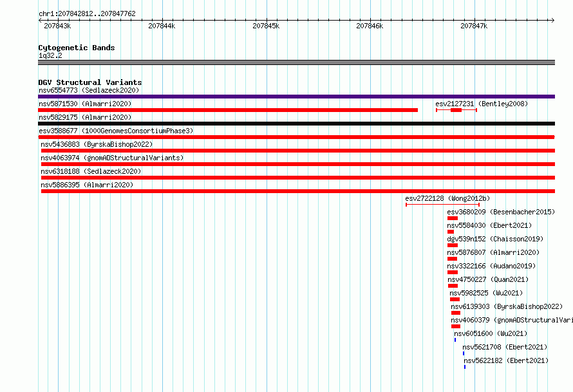
Task: Click the red esv3680209 variant block
Action: click(453, 218)
